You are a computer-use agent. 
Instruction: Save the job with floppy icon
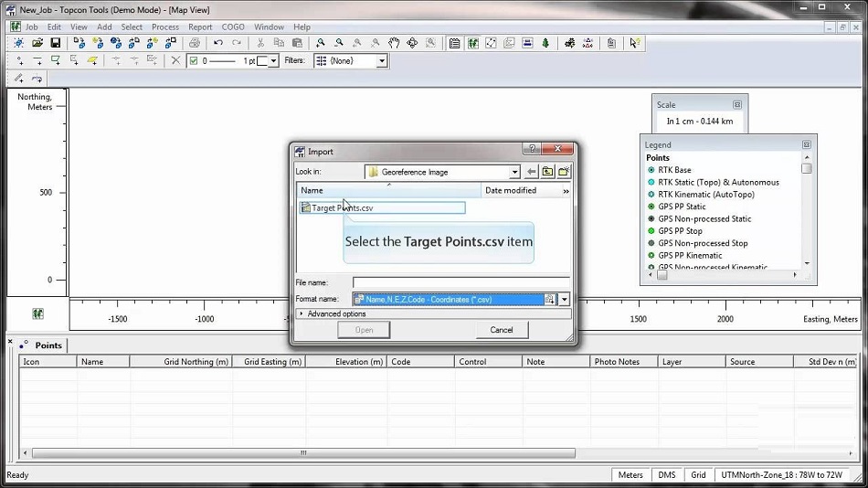tap(56, 43)
